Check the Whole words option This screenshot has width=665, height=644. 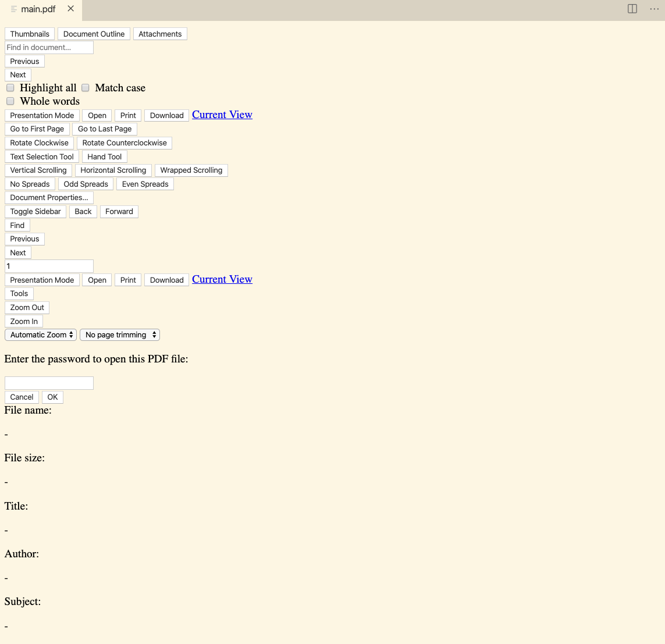[10, 101]
